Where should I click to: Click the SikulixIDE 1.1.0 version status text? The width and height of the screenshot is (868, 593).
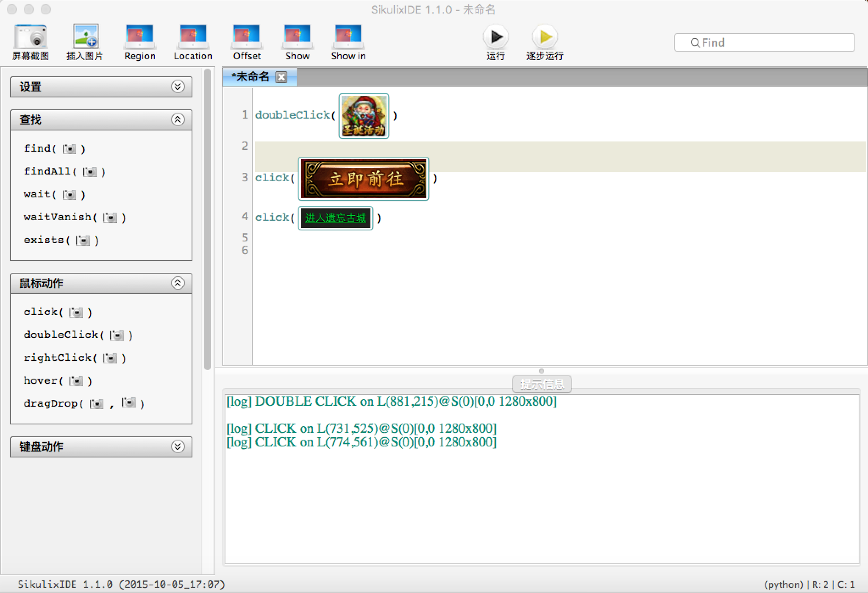tap(121, 585)
